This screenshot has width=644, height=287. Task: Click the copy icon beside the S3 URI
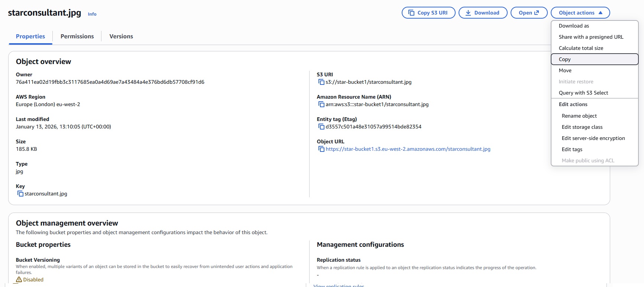pos(321,82)
